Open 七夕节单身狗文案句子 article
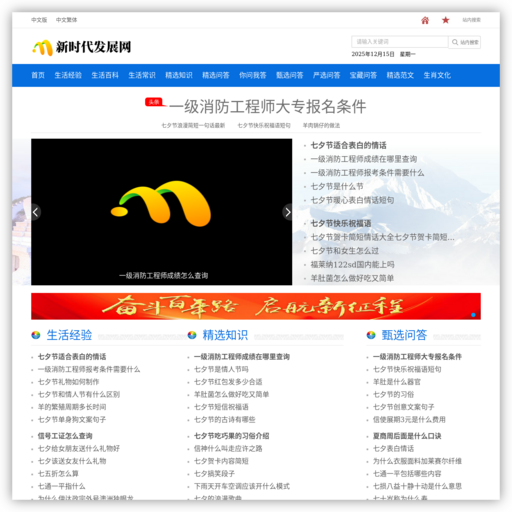 click(72, 420)
